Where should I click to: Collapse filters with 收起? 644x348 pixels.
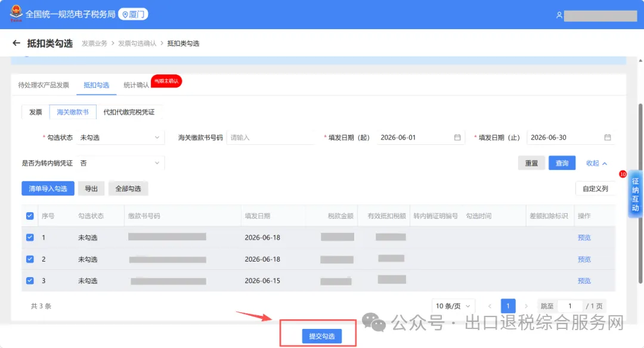(x=596, y=163)
